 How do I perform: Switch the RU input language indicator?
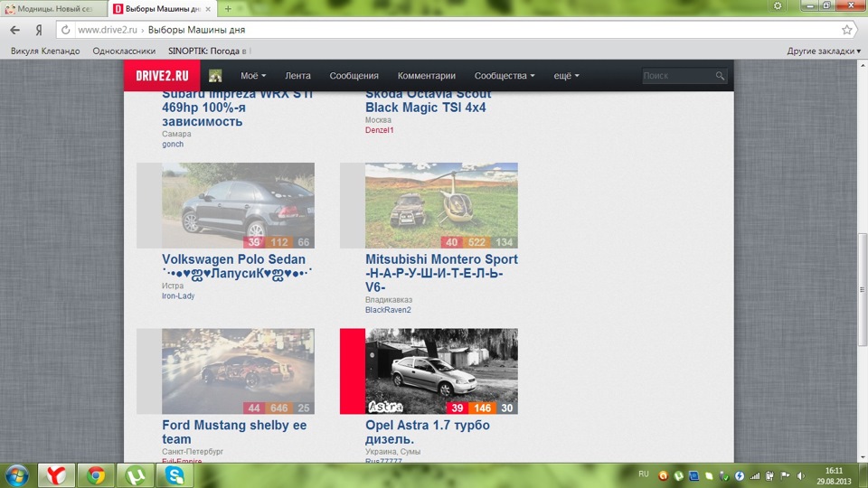tap(643, 474)
